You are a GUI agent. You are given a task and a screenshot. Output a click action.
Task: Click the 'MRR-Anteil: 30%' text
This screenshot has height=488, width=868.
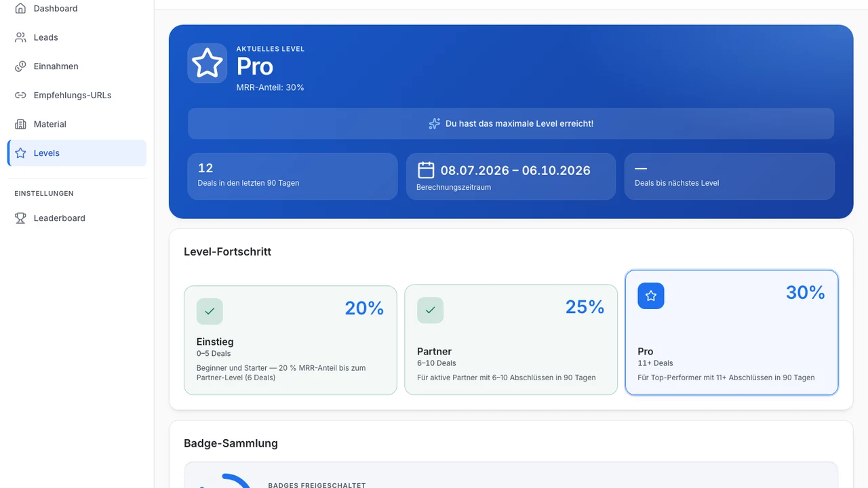pyautogui.click(x=270, y=87)
